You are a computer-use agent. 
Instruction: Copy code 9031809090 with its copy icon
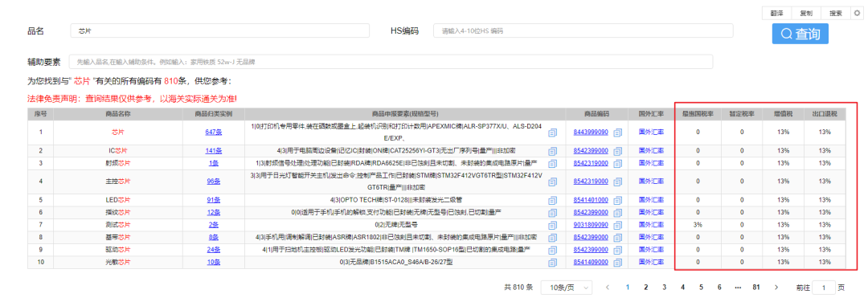tap(618, 225)
